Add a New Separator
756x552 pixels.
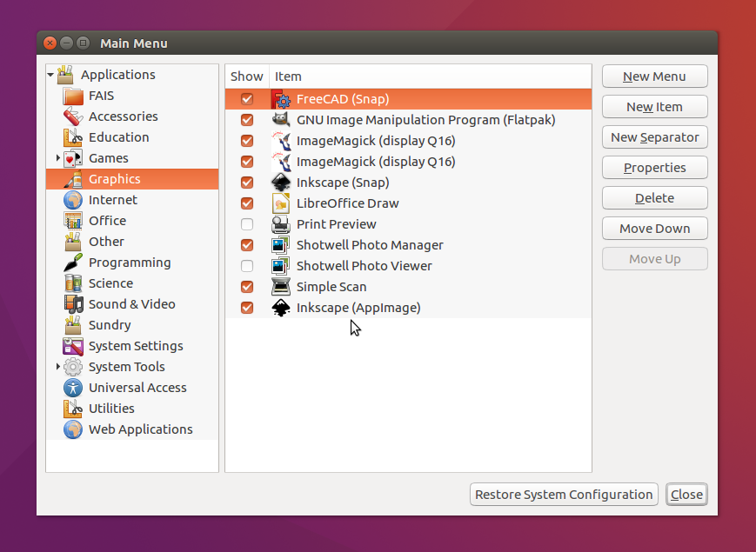655,137
